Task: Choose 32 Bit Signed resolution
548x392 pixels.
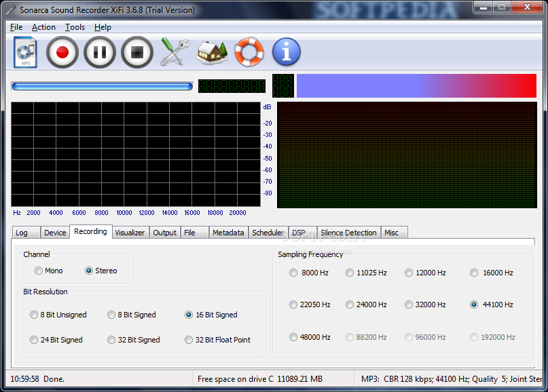Action: point(134,340)
